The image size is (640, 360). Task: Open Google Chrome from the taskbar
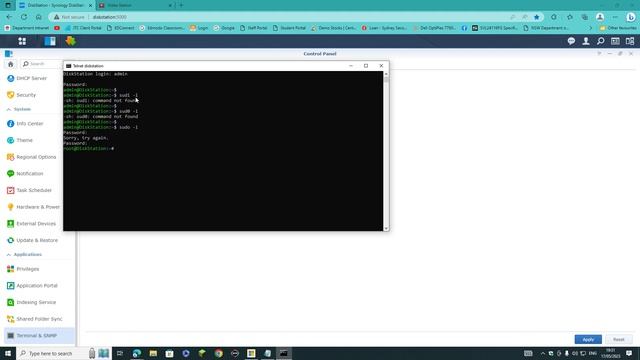click(218, 353)
